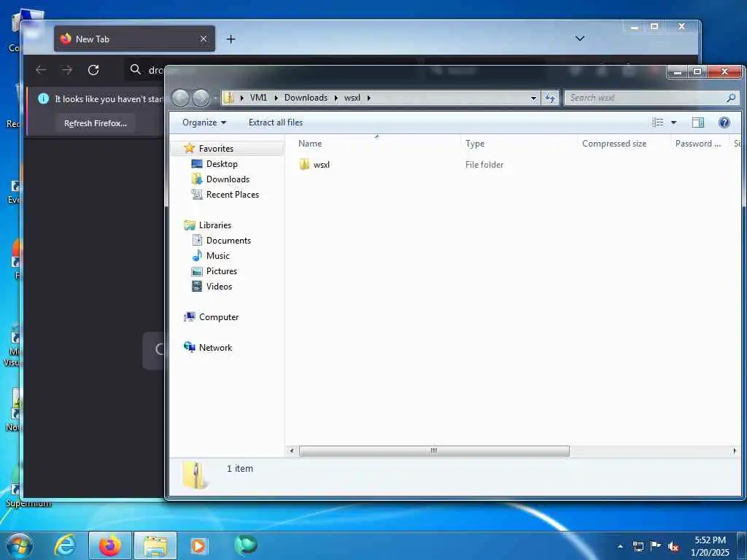Select Computer in the navigation pane
Screen dimensions: 747x560
pyautogui.click(x=219, y=317)
